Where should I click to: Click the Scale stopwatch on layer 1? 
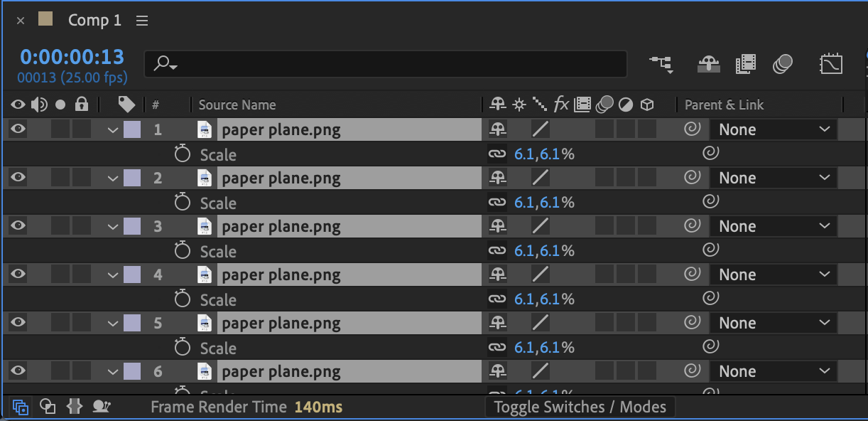[x=183, y=154]
